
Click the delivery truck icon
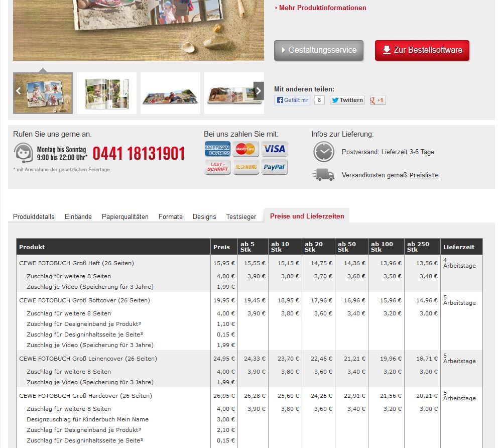point(323,175)
